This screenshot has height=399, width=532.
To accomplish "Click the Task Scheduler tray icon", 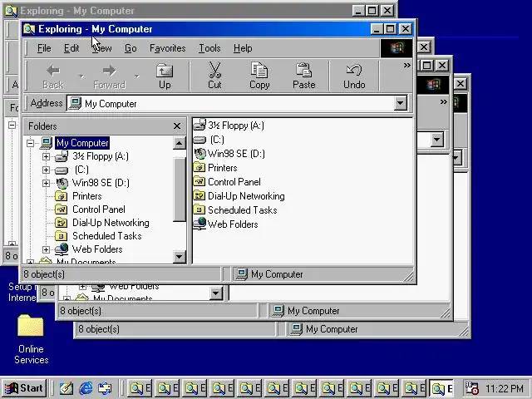I will (x=471, y=388).
